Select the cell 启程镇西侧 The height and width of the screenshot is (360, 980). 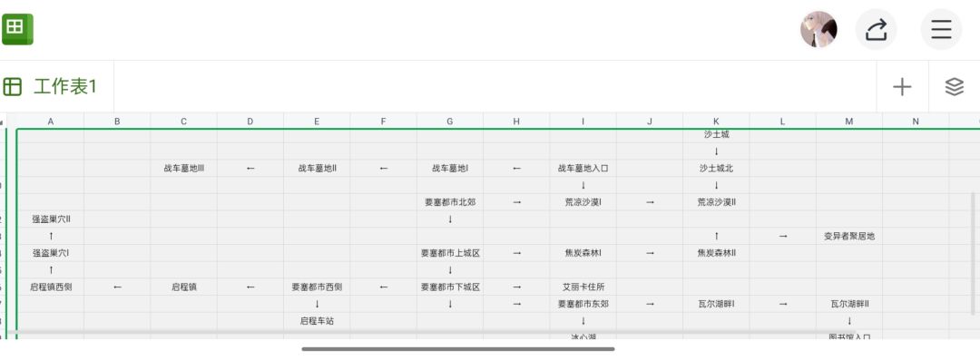coord(51,287)
